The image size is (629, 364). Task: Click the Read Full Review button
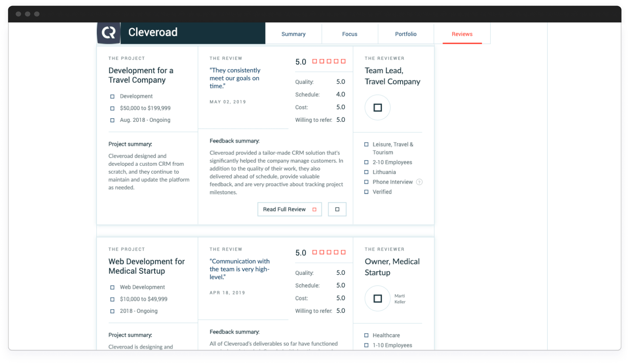pos(290,209)
